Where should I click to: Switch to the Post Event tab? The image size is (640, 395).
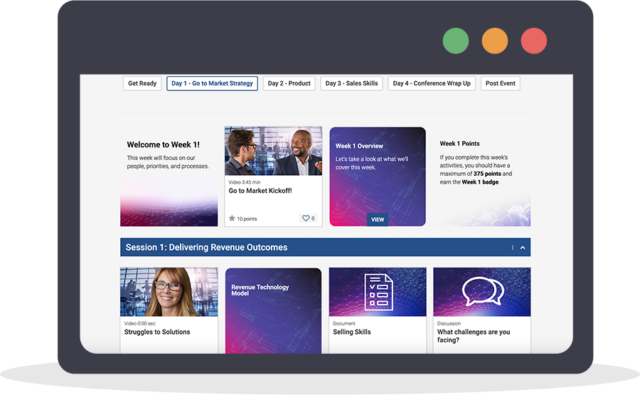click(x=500, y=83)
